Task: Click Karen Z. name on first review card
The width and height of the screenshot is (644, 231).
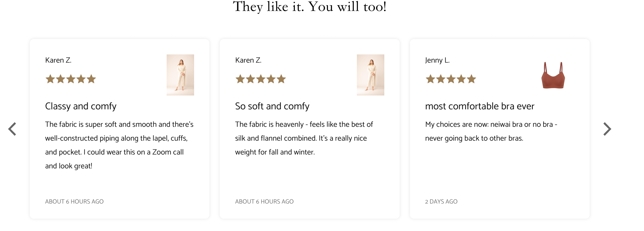Action: click(58, 60)
